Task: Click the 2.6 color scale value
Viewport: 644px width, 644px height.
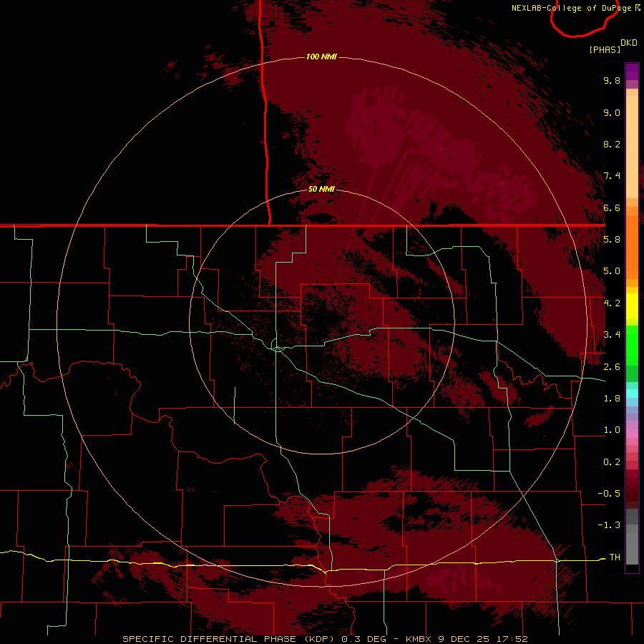Action: 612,367
